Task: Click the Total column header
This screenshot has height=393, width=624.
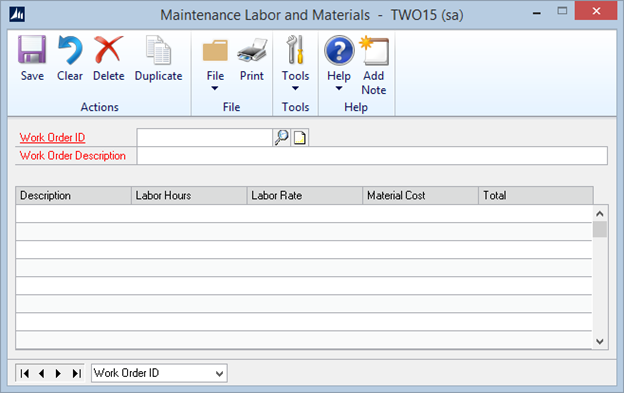Action: point(536,196)
